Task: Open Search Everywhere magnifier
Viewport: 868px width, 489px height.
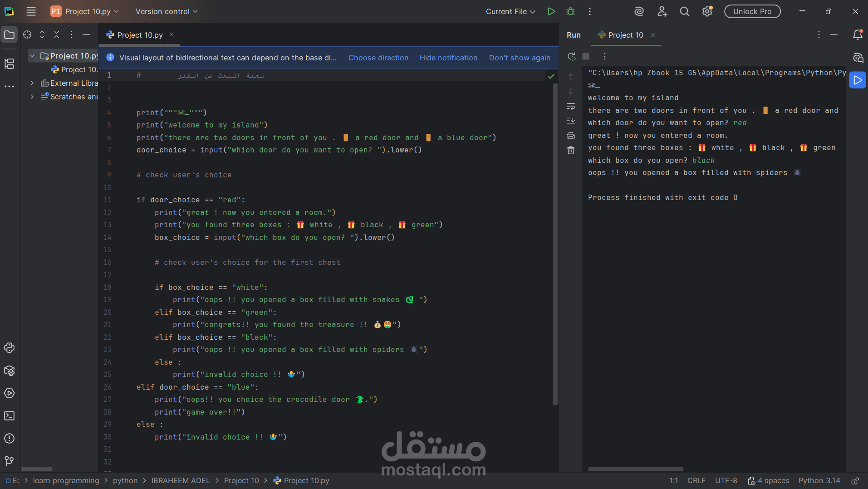Action: 685,11
